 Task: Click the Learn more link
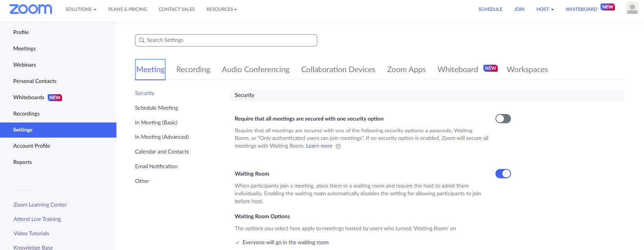pos(319,146)
